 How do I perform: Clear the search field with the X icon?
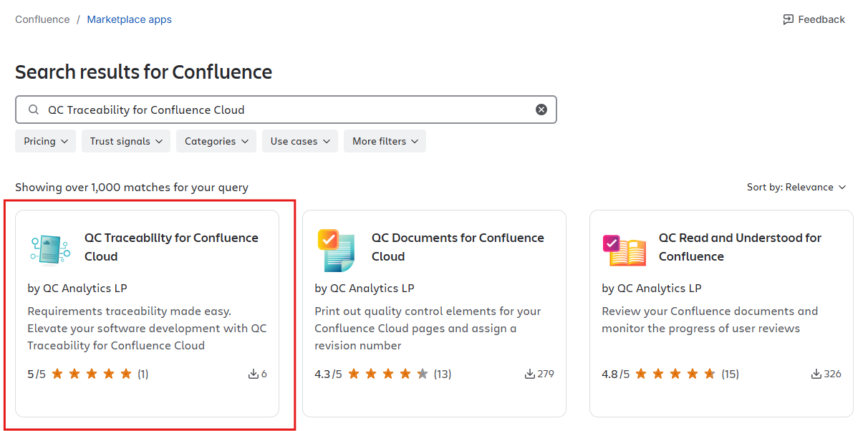[x=541, y=110]
